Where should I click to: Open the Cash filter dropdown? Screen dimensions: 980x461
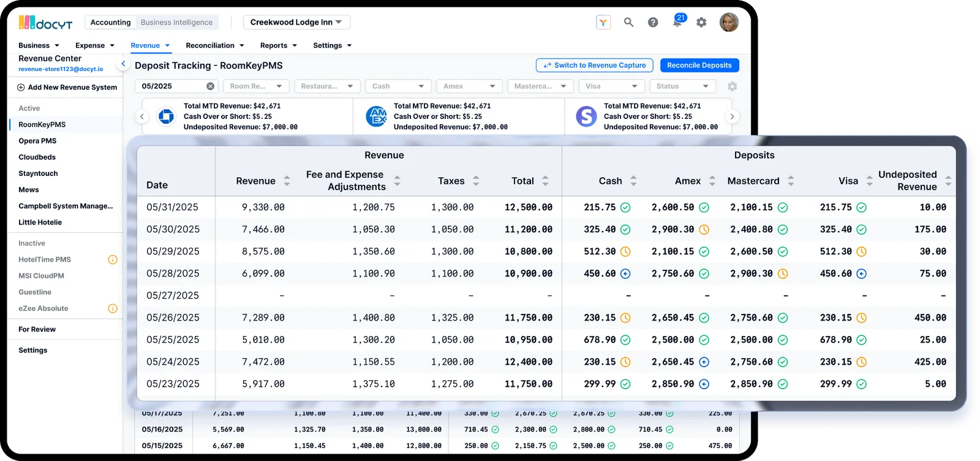(x=398, y=86)
